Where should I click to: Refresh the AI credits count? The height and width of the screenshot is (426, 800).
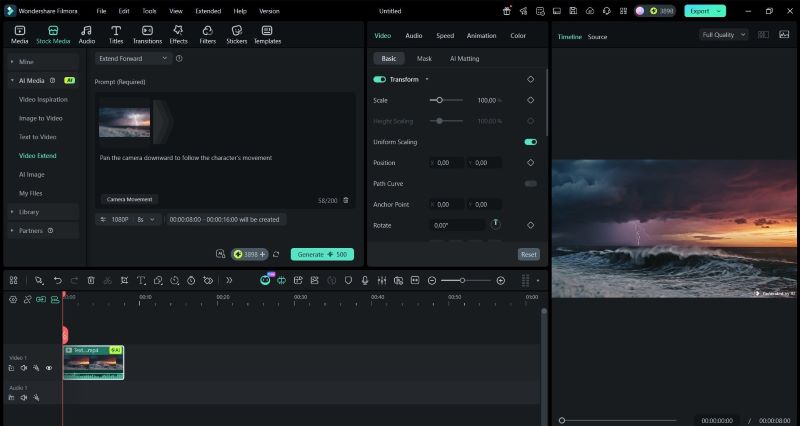[x=276, y=254]
